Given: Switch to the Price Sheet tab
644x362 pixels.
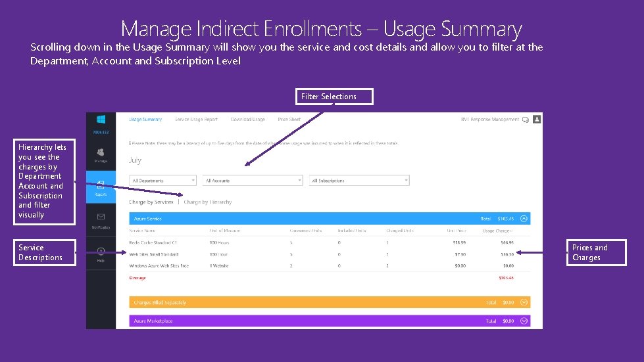Looking at the screenshot, I should [289, 120].
